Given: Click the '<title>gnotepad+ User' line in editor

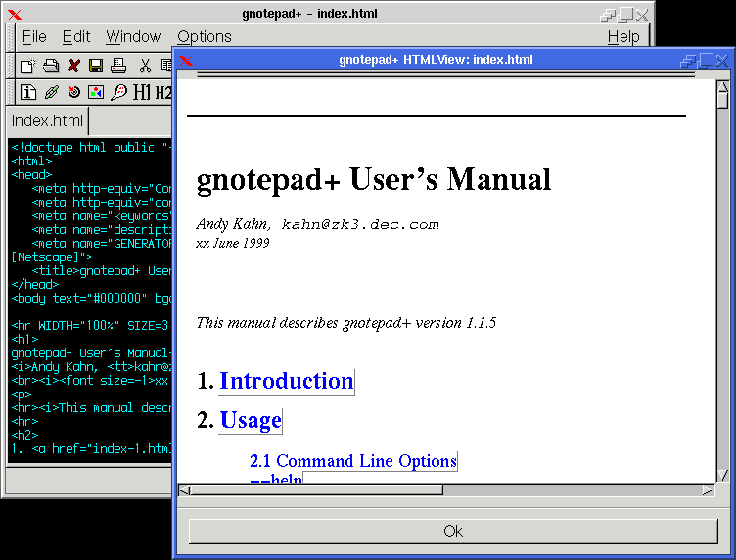Looking at the screenshot, I should 102,271.
